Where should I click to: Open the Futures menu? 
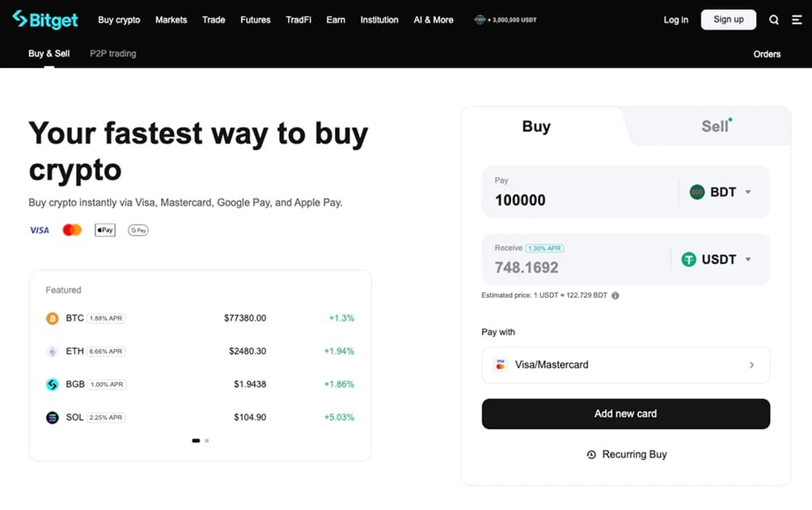(256, 19)
